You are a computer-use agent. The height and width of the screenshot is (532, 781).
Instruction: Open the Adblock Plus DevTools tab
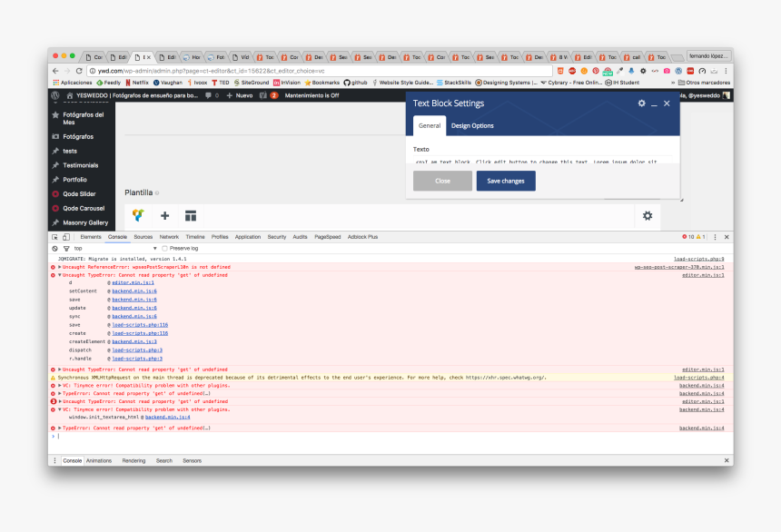coord(362,237)
